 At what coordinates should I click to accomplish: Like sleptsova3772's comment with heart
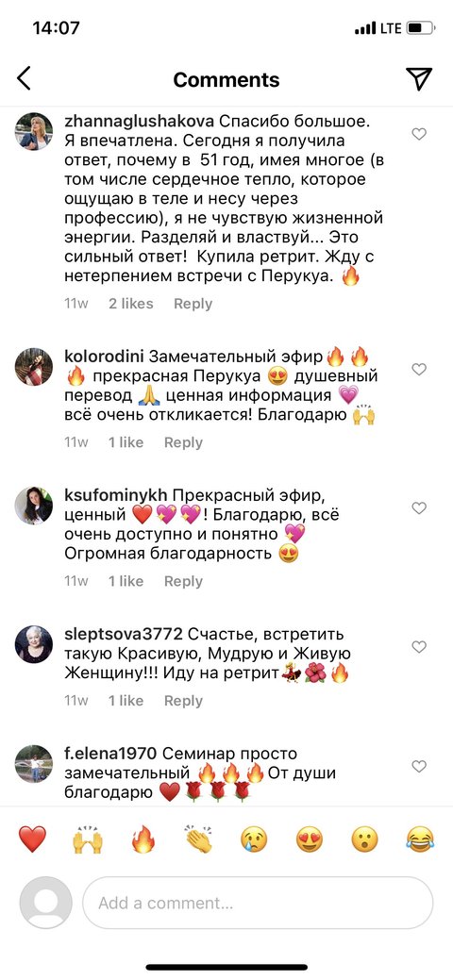tap(419, 647)
